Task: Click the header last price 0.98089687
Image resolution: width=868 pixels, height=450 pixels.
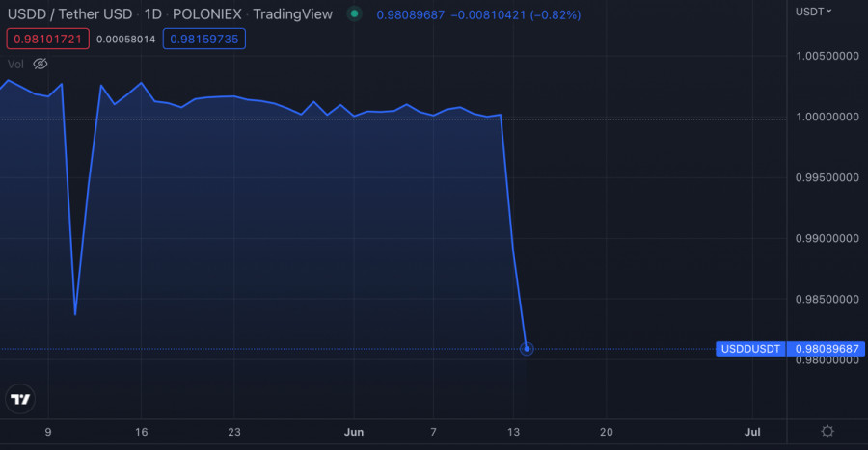Action: pos(410,14)
